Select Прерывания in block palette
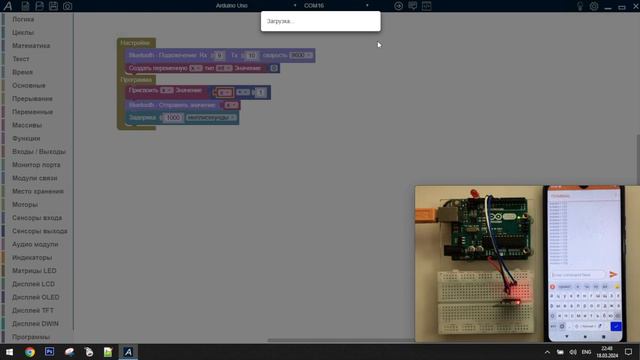Viewport: 640px width, 360px height. 32,99
